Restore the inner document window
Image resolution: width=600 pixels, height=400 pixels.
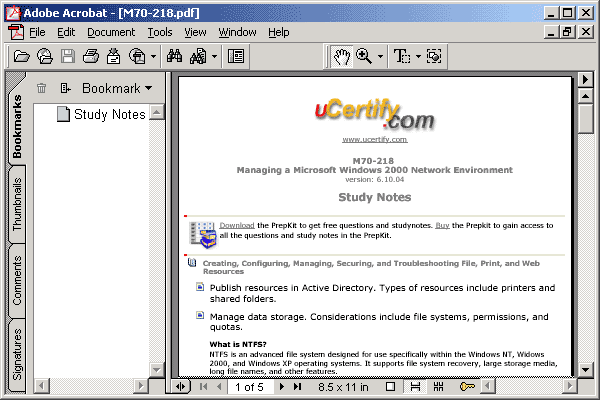567,32
